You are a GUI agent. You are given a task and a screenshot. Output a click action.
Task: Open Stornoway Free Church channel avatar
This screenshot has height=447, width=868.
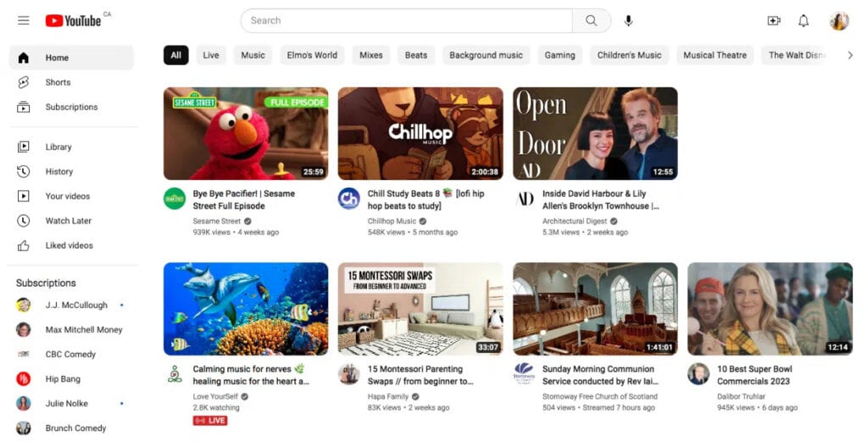(x=524, y=374)
